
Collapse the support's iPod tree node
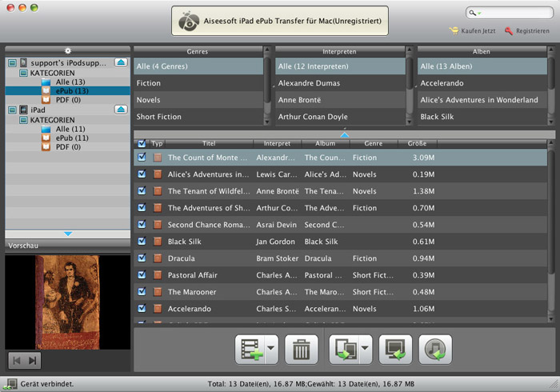point(12,63)
